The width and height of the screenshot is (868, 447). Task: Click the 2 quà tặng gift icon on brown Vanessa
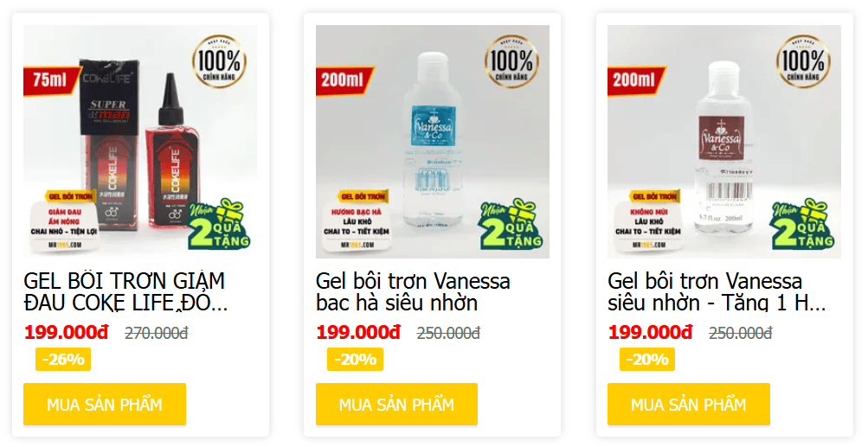click(x=803, y=224)
